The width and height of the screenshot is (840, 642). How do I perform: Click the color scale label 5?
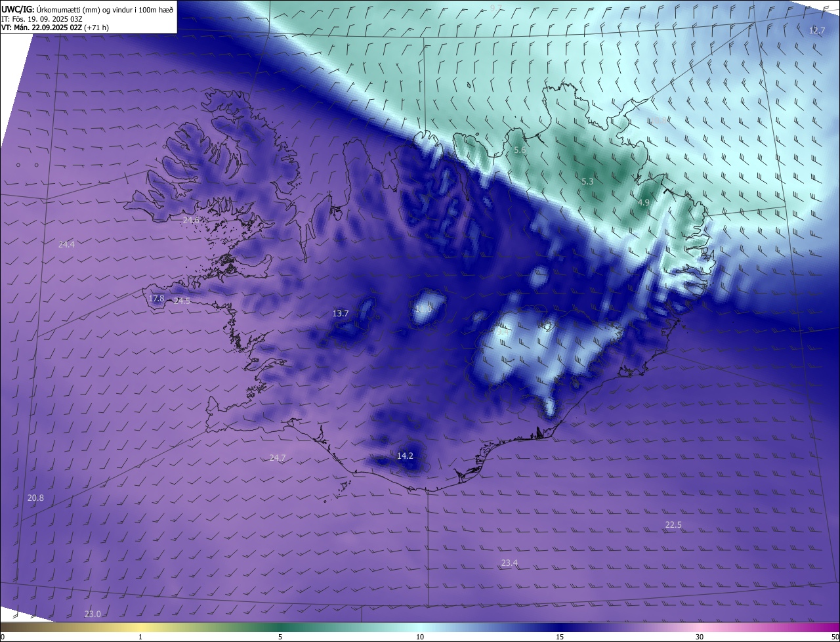280,637
